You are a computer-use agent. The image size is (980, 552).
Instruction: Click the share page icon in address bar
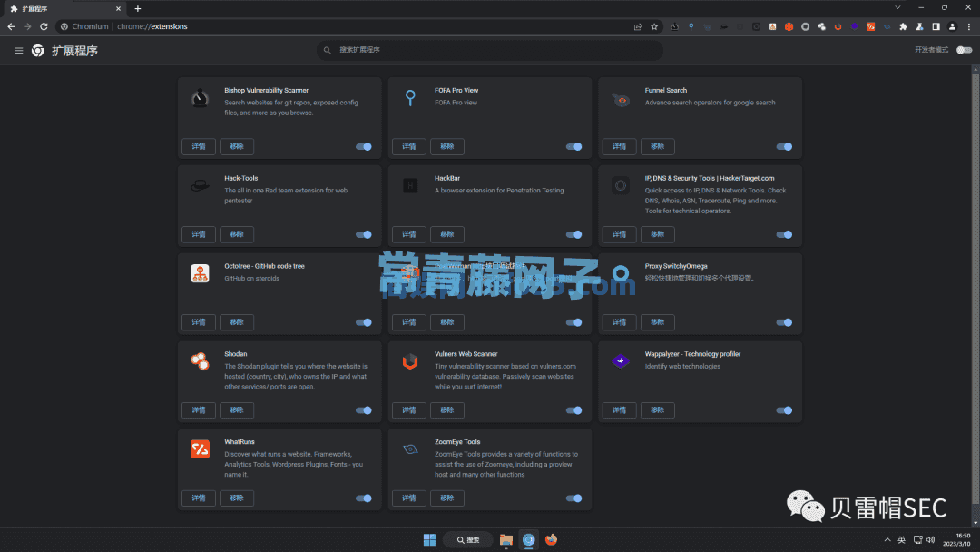tap(638, 27)
